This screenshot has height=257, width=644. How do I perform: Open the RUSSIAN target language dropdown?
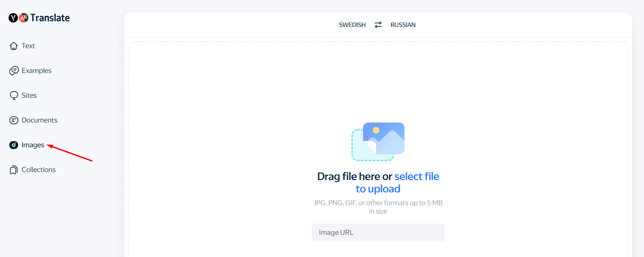[402, 25]
